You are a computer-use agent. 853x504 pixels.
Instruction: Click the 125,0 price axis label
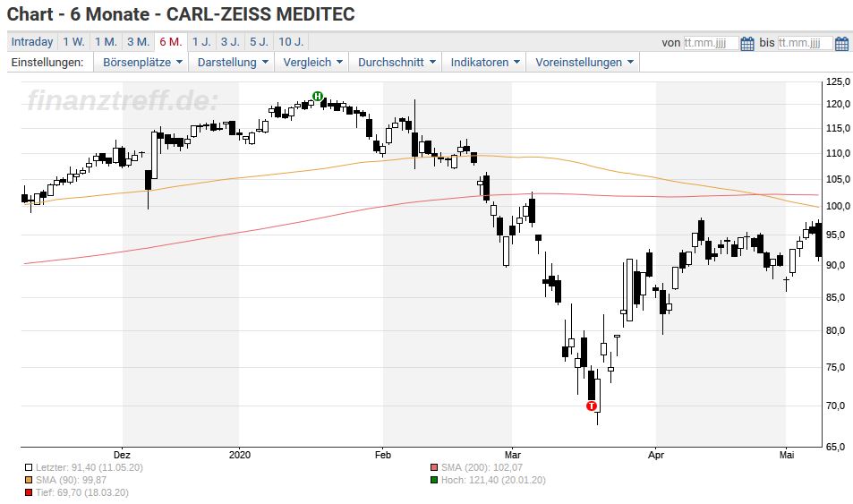pos(838,81)
